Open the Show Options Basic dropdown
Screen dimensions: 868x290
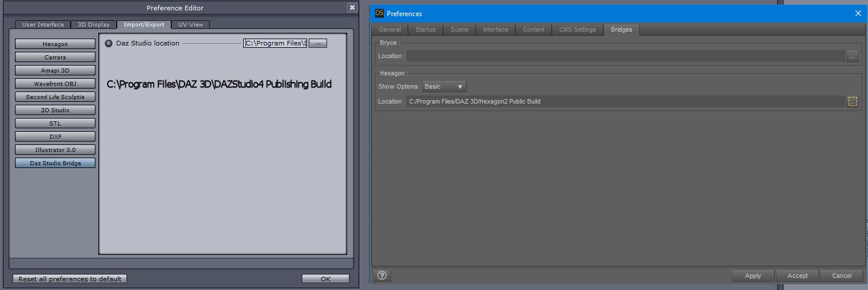pyautogui.click(x=444, y=86)
